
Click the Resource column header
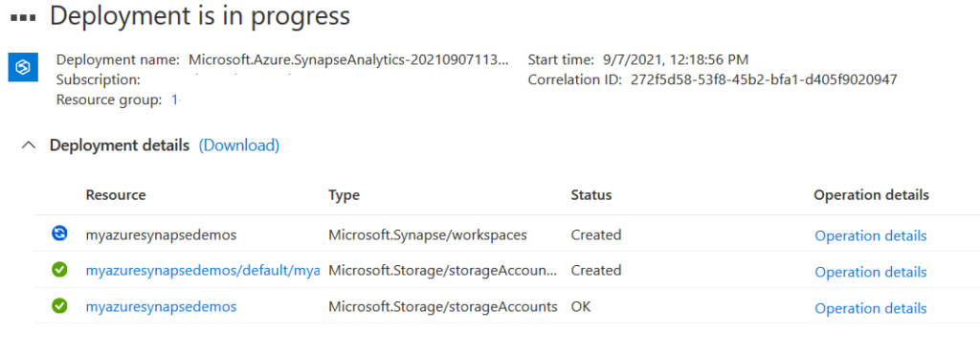(x=116, y=195)
